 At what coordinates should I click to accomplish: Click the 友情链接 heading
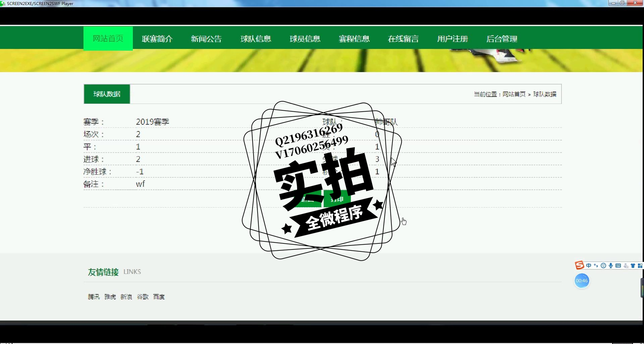[103, 272]
